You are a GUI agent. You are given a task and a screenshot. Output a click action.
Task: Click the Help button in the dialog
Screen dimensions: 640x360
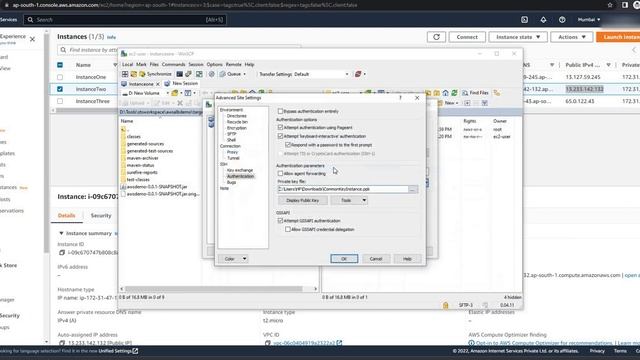click(407, 259)
